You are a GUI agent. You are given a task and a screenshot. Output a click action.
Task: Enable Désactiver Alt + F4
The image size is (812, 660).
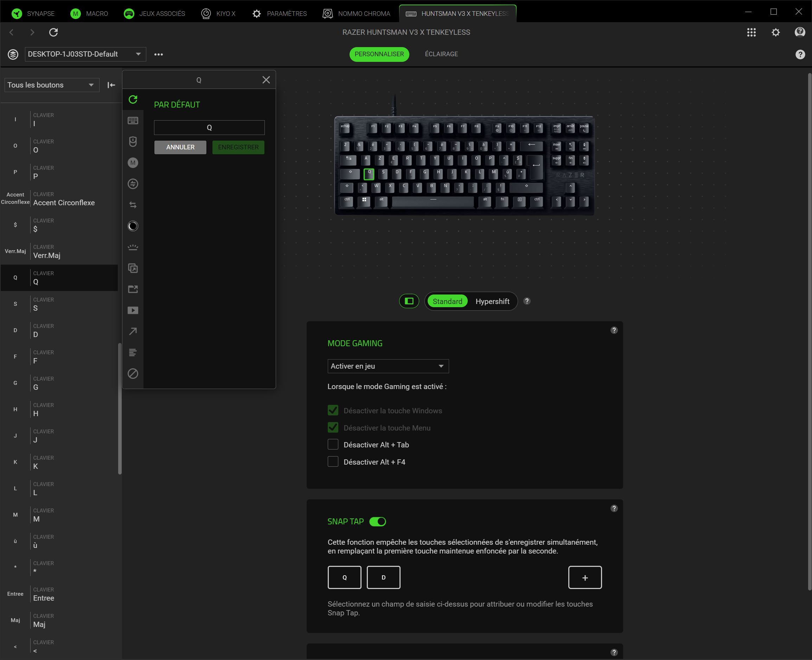[x=333, y=461]
